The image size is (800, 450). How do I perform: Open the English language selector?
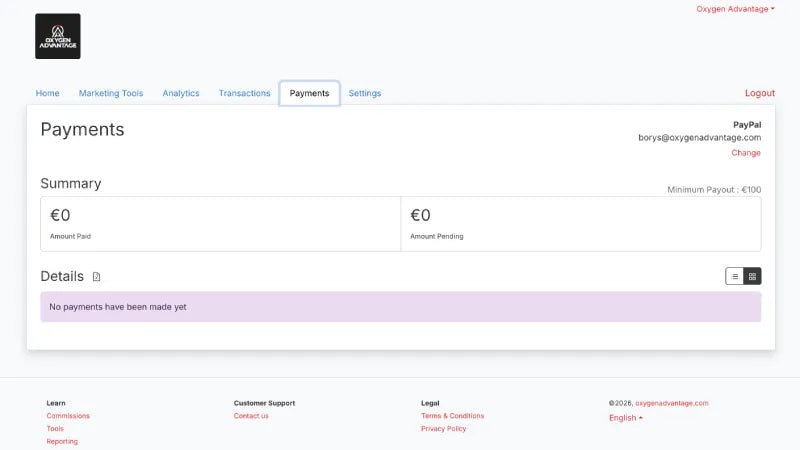pyautogui.click(x=626, y=418)
